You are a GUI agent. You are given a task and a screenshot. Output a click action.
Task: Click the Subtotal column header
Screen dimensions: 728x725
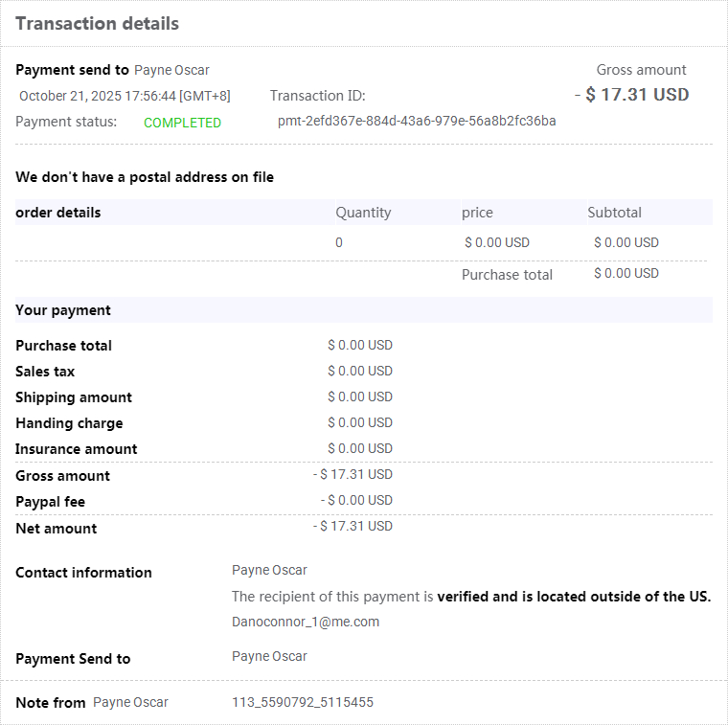pos(614,213)
